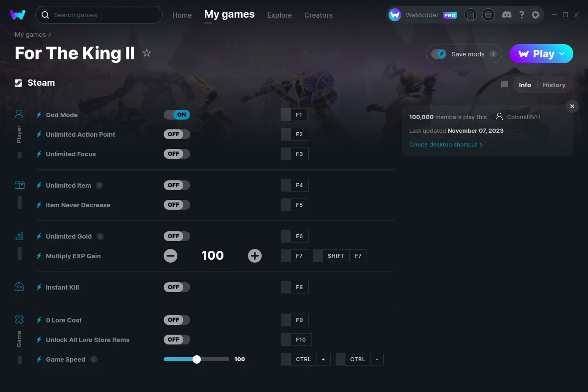Open the help question mark icon
The width and height of the screenshot is (588, 392).
click(x=521, y=15)
